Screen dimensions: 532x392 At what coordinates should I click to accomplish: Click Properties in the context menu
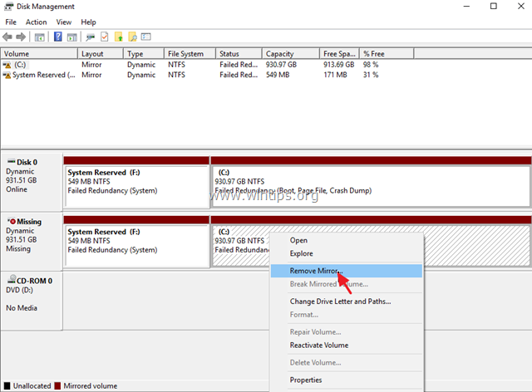pos(306,380)
